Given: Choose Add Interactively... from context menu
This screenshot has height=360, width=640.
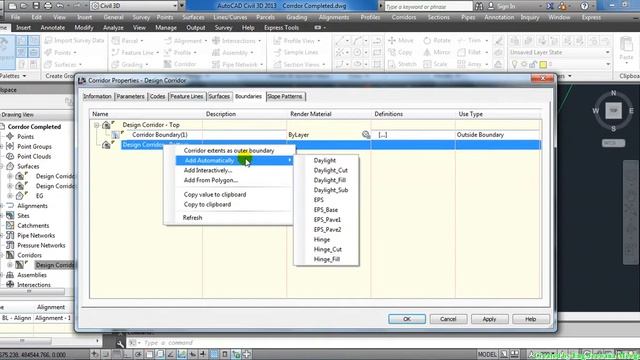Looking at the screenshot, I should pyautogui.click(x=208, y=170).
